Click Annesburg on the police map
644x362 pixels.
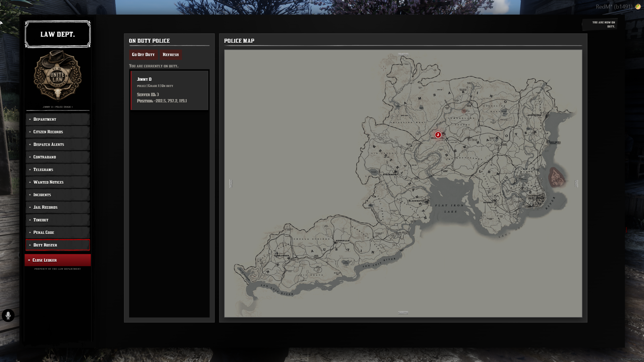[535, 115]
